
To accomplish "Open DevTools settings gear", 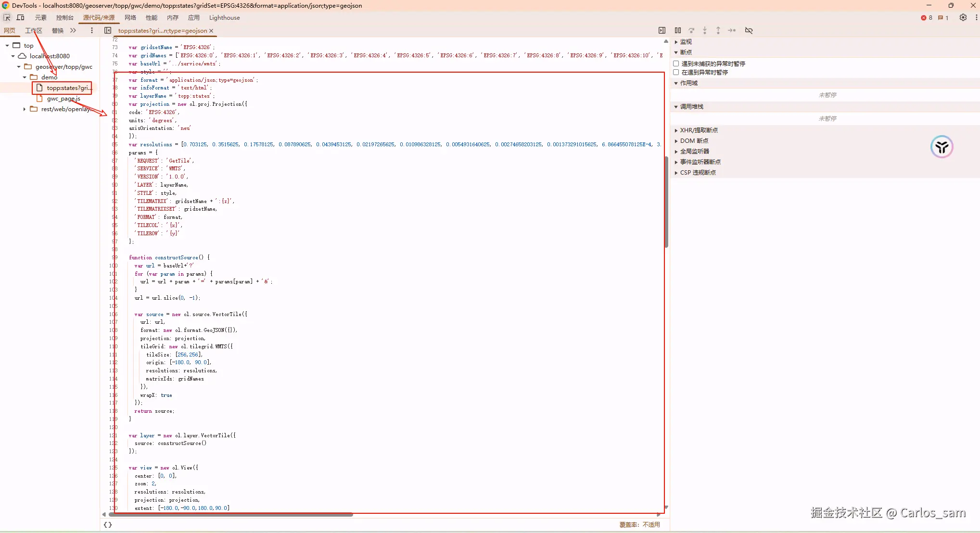I will [x=963, y=18].
